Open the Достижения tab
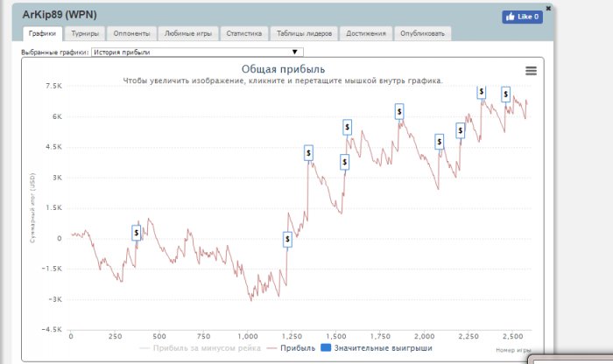The height and width of the screenshot is (364, 613). coord(366,33)
